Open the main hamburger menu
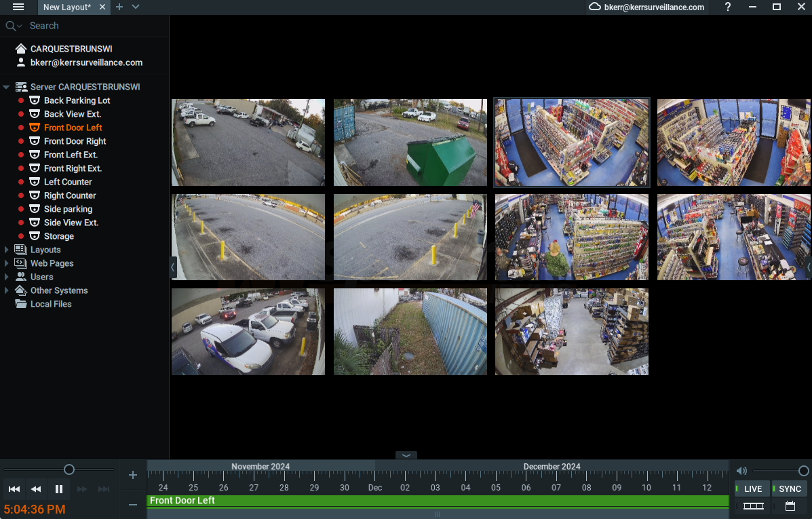This screenshot has width=812, height=519. 18,7
